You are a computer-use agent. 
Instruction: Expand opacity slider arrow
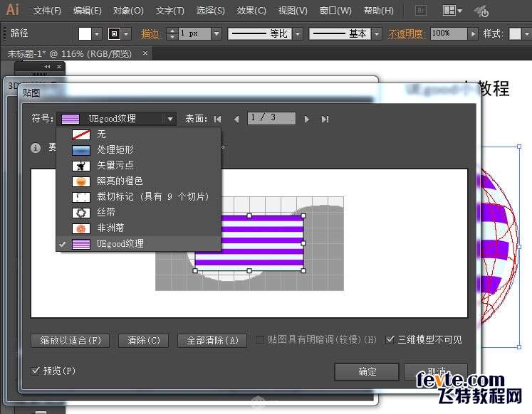473,34
